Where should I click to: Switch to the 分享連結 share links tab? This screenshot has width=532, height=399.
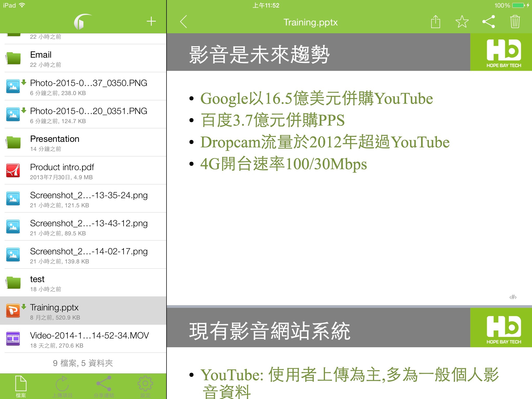point(104,386)
